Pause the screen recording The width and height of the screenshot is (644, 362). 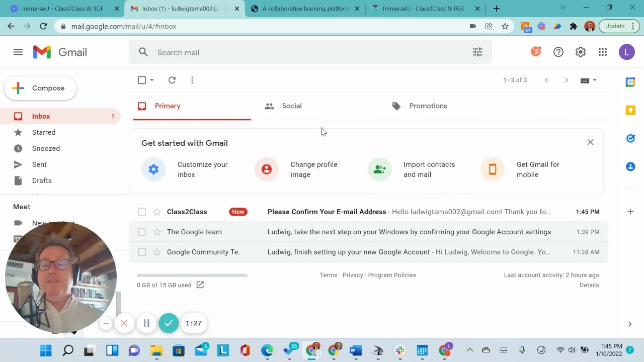pos(146,323)
